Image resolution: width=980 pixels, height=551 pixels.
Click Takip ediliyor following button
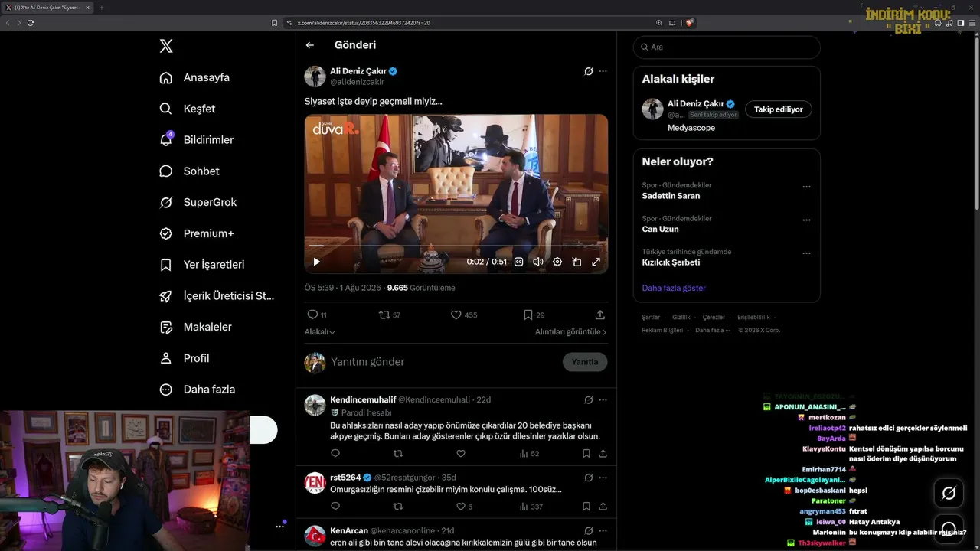pos(778,109)
